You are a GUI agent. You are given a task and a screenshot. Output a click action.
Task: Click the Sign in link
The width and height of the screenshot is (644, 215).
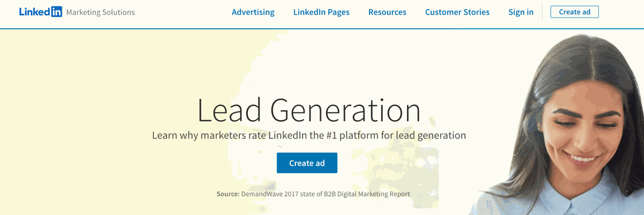pos(521,12)
